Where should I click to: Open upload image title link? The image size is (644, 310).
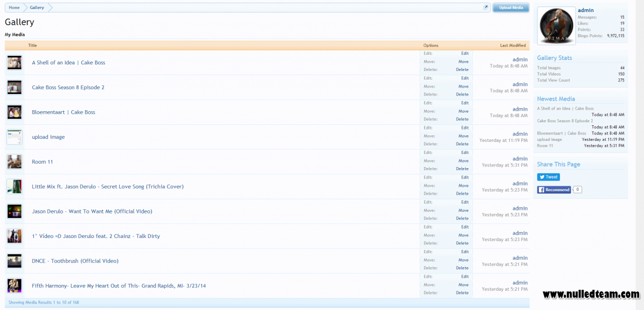[48, 137]
